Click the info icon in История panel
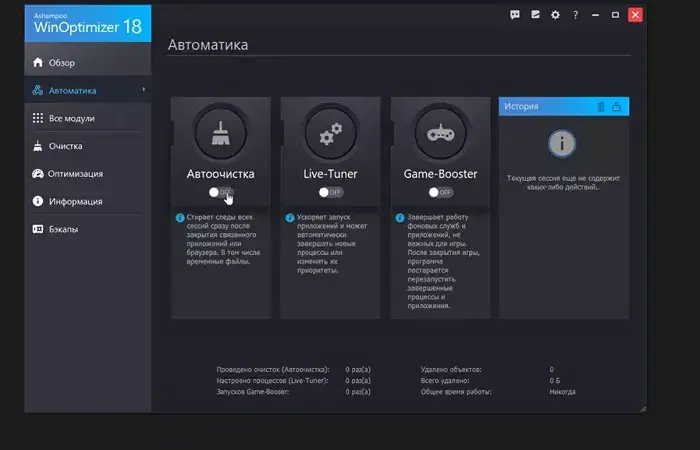This screenshot has height=450, width=700. (x=562, y=143)
